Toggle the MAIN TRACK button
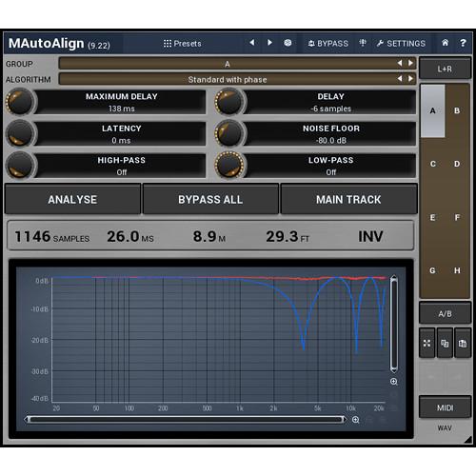Viewport: 476px width, 476px height. pyautogui.click(x=348, y=199)
